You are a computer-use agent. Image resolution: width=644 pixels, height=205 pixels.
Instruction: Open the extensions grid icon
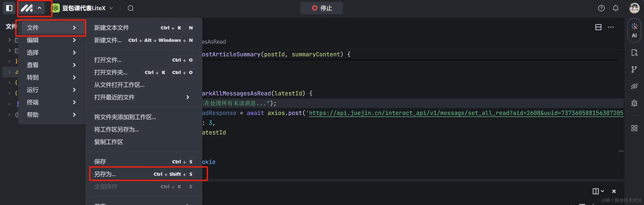coord(634,128)
